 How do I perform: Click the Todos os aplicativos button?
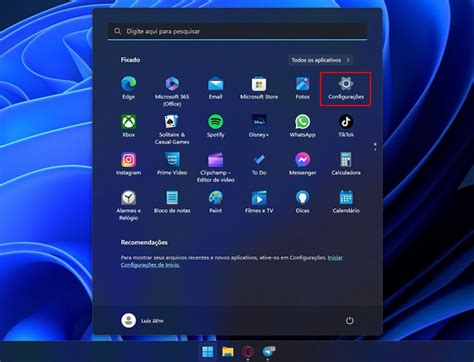(320, 60)
